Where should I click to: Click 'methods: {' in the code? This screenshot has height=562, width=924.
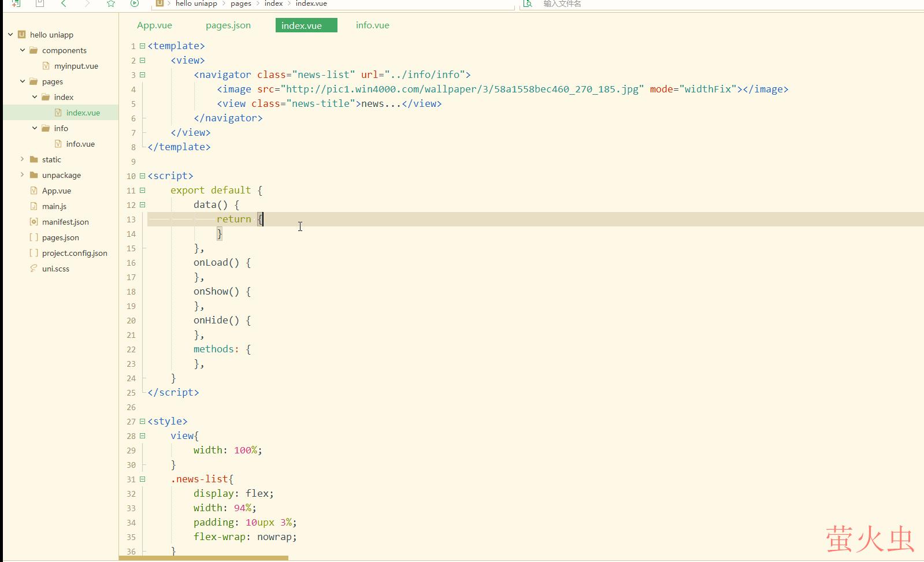tap(222, 349)
